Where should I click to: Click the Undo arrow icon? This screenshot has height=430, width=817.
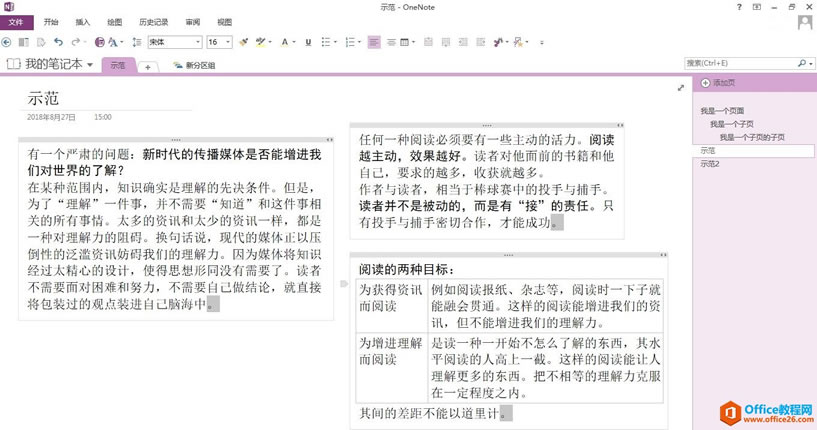(x=58, y=42)
